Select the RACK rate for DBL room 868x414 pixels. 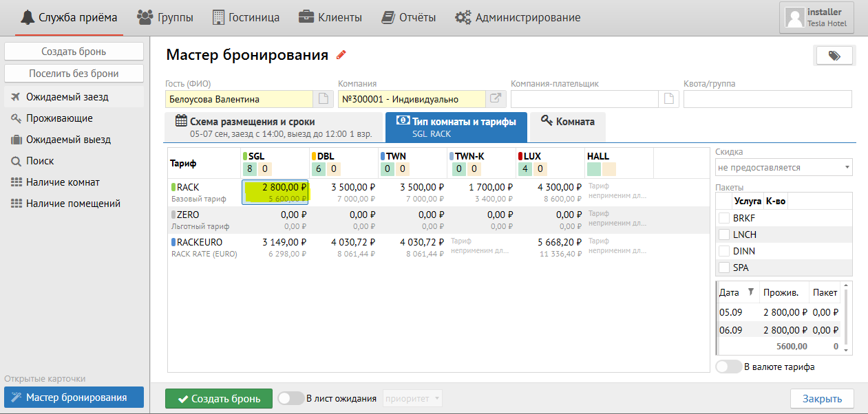344,193
